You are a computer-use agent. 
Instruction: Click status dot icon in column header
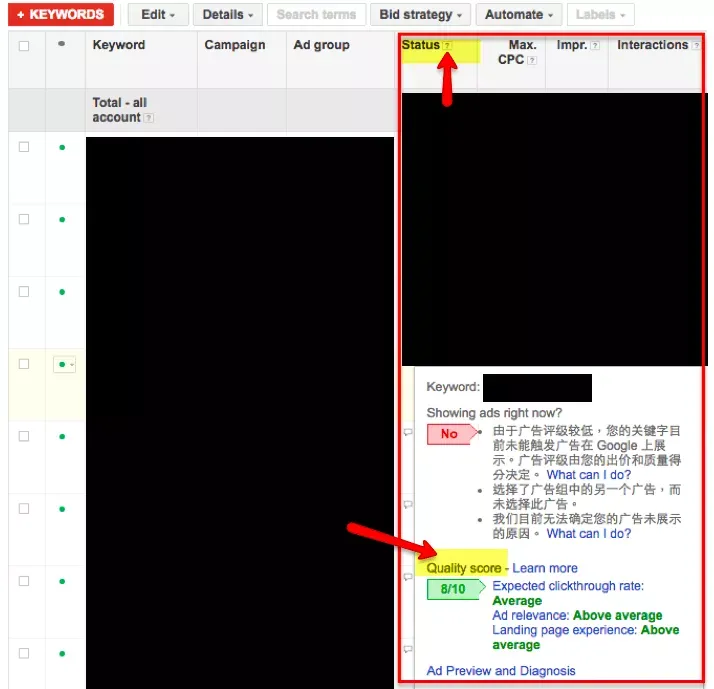coord(61,44)
